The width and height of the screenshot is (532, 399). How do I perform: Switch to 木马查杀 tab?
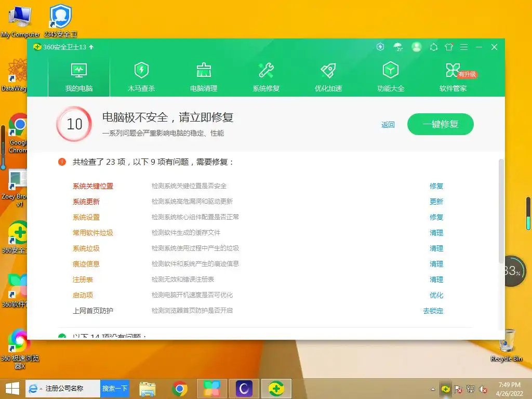(141, 77)
